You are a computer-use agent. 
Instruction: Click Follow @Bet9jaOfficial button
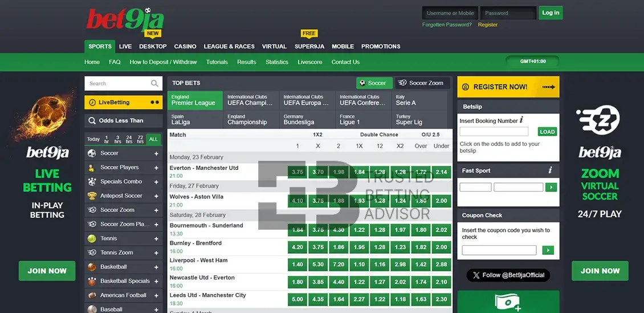(x=508, y=275)
